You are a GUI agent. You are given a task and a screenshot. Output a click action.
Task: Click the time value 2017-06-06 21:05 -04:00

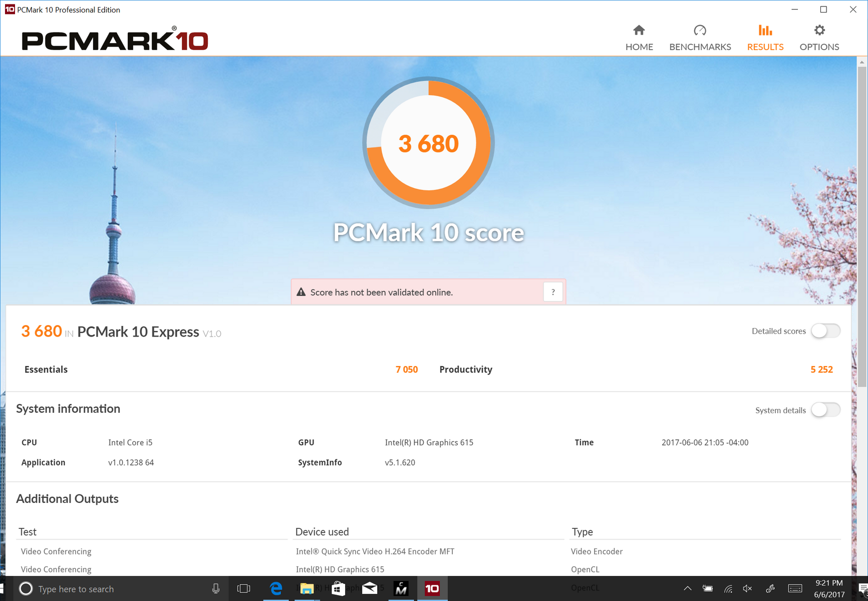705,443
